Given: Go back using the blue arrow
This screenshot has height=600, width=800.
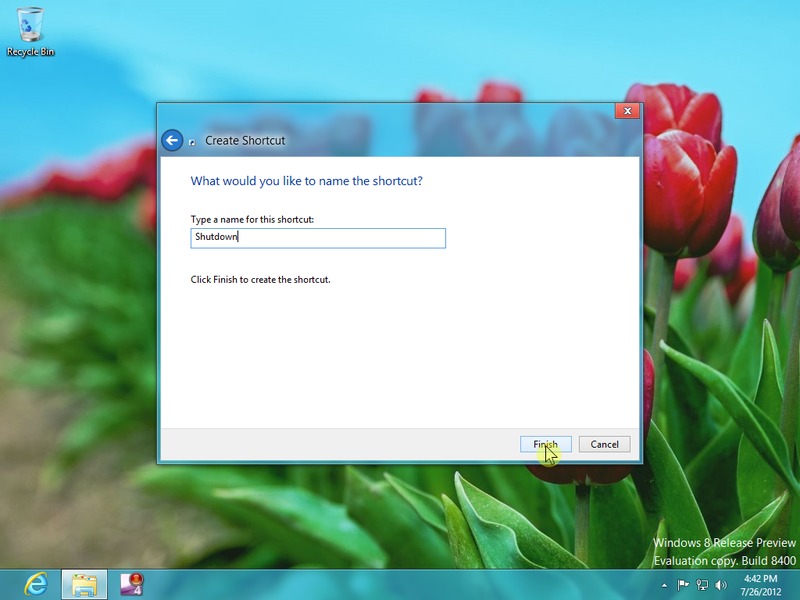Looking at the screenshot, I should pyautogui.click(x=172, y=141).
